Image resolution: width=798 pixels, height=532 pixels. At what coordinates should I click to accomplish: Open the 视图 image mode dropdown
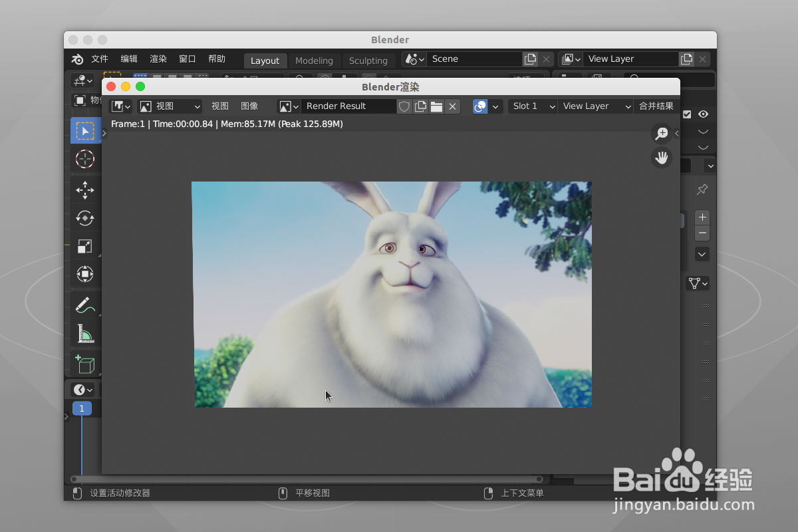pos(170,106)
